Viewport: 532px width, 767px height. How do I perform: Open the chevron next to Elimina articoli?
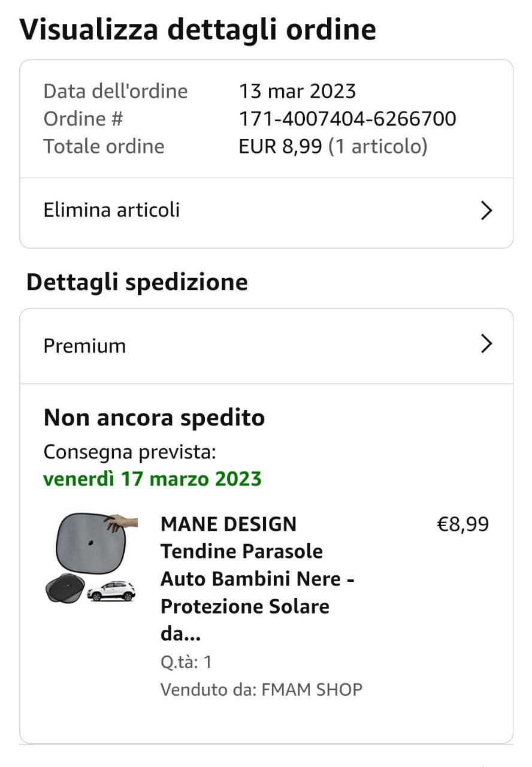[486, 211]
